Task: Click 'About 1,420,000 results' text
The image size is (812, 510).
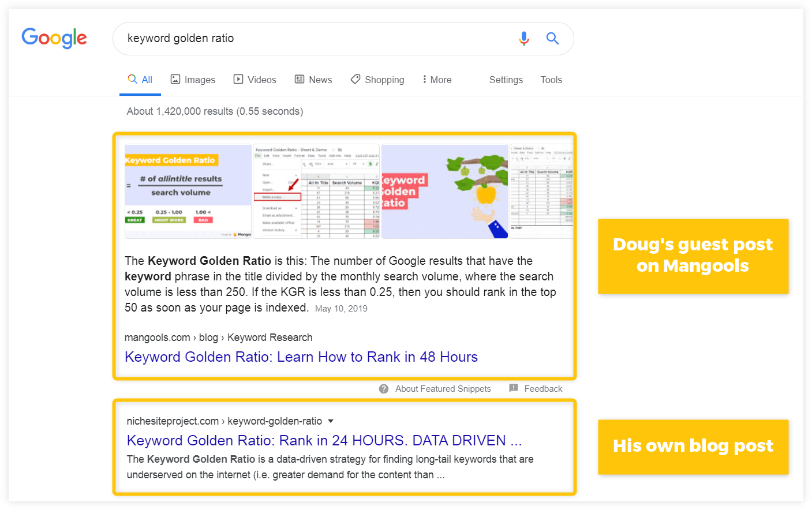Action: click(215, 111)
